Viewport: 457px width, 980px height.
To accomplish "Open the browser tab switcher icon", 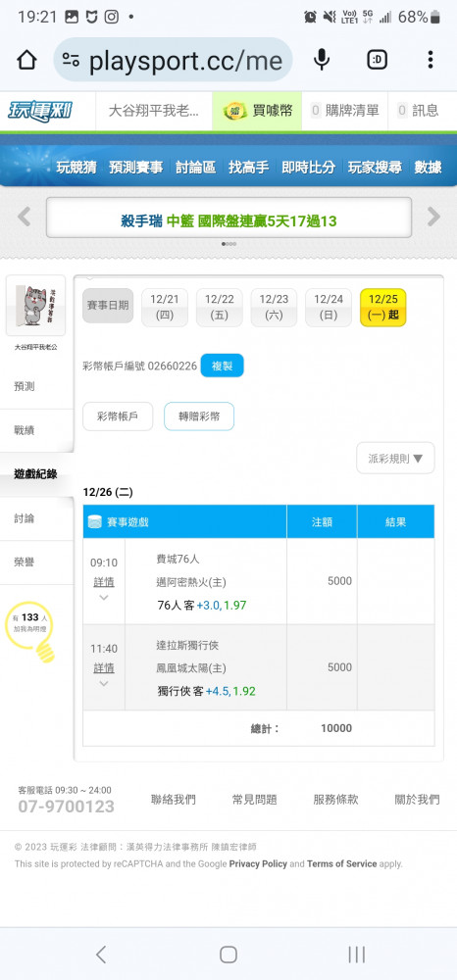I will click(x=377, y=60).
